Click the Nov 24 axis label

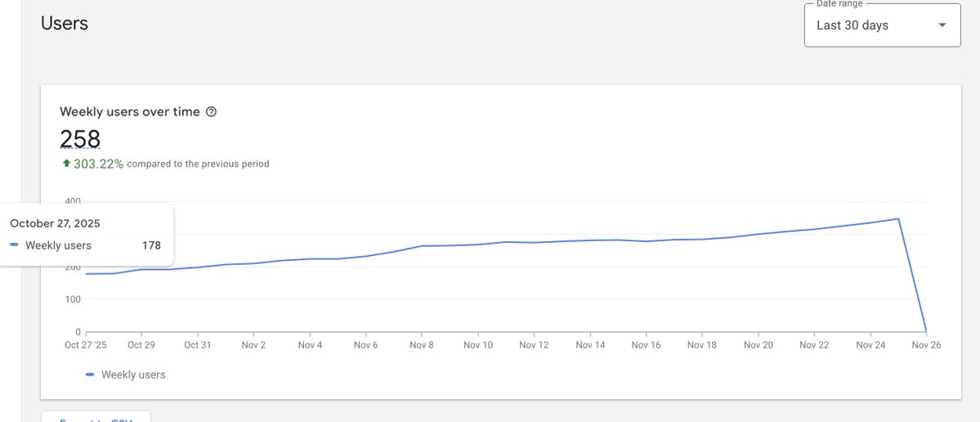[x=872, y=344]
